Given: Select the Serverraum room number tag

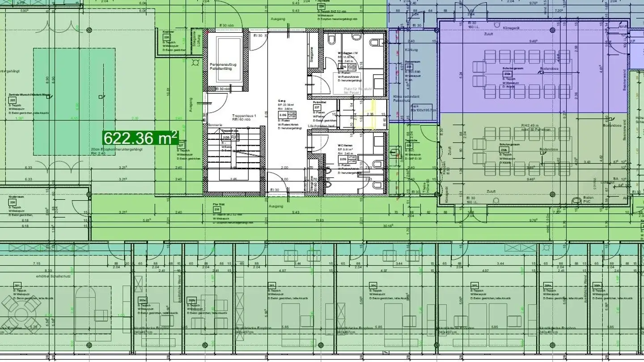Looking at the screenshot, I should [409, 66].
